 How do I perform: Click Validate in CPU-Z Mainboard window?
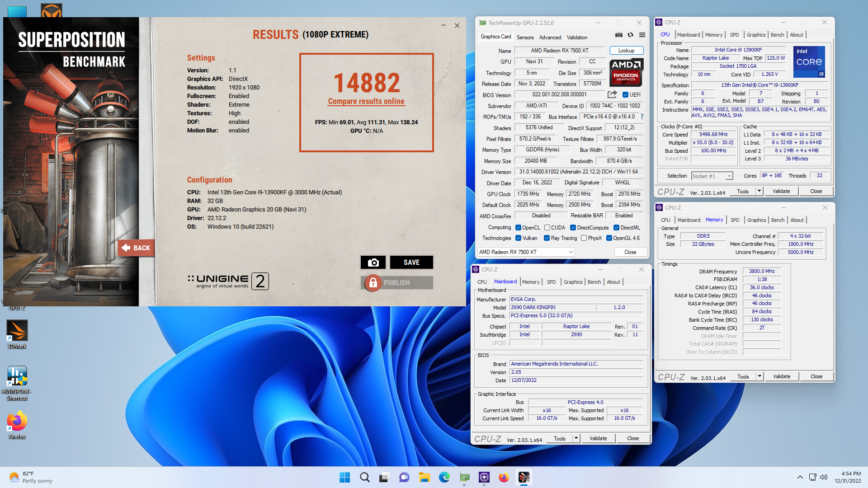point(598,438)
